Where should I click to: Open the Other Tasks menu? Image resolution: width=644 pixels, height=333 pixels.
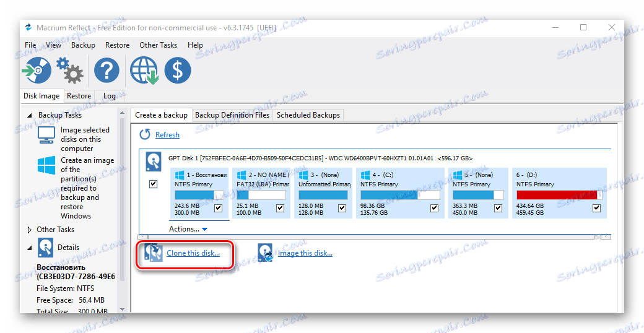tap(158, 45)
